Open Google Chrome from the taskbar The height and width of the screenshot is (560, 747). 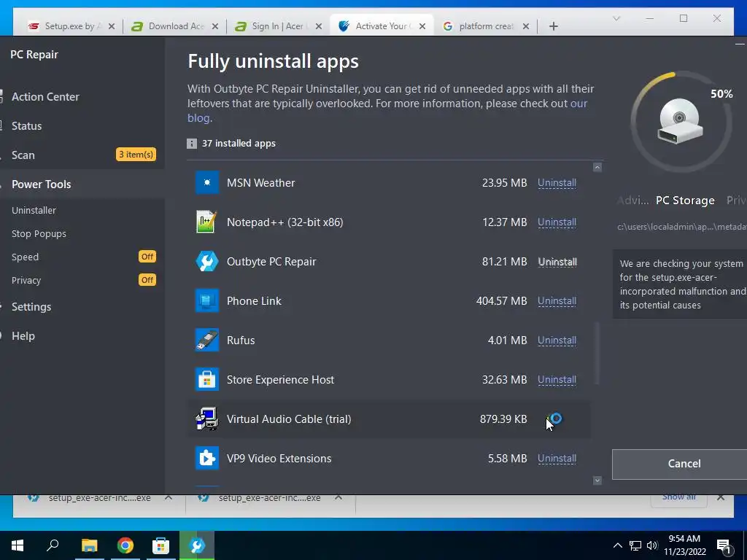[x=125, y=545]
